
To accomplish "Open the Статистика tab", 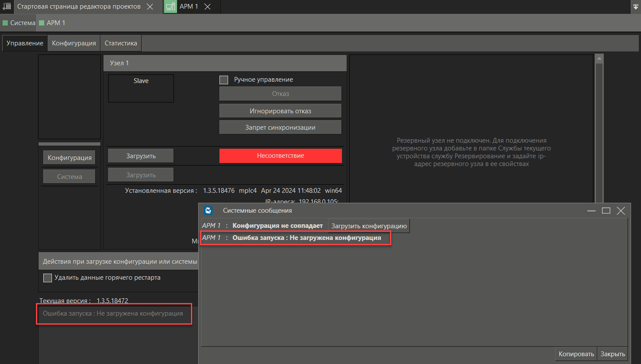I will pyautogui.click(x=121, y=43).
